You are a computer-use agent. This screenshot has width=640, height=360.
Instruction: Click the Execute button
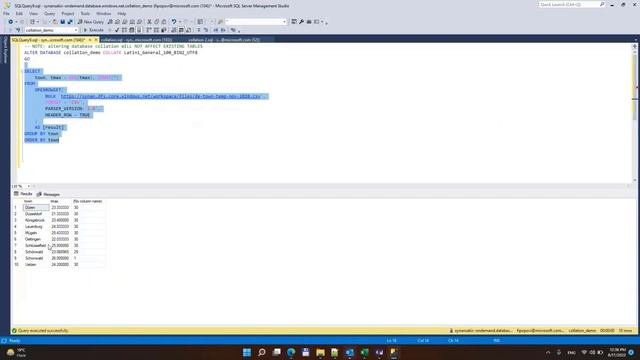click(x=93, y=30)
